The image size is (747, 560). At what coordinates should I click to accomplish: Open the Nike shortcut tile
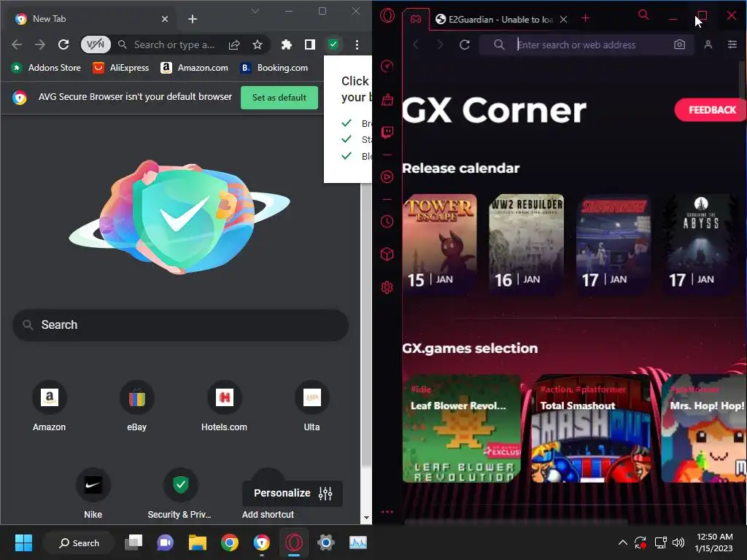[x=93, y=494]
